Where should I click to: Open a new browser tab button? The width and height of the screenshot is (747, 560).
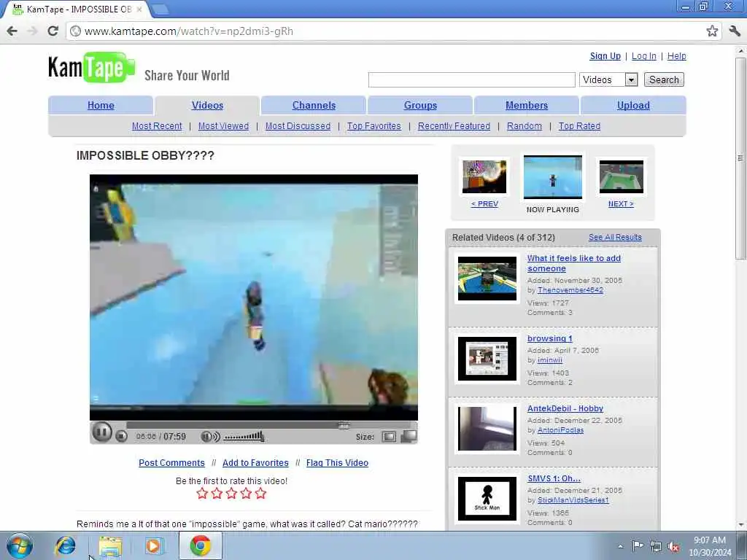(160, 9)
